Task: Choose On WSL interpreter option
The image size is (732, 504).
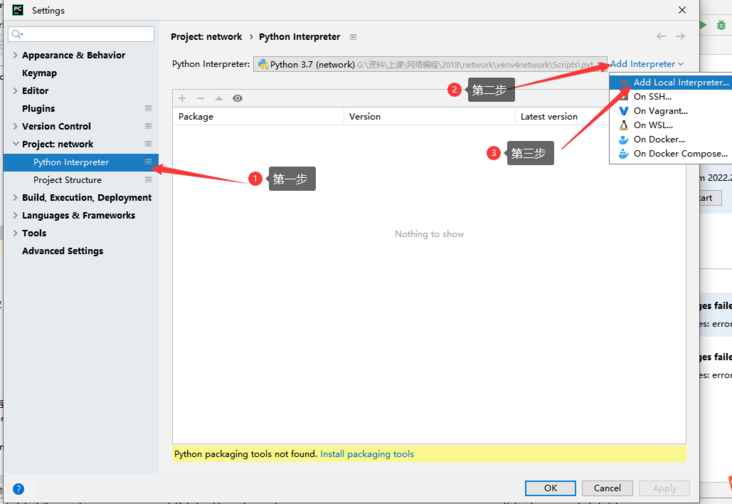Action: click(671, 125)
